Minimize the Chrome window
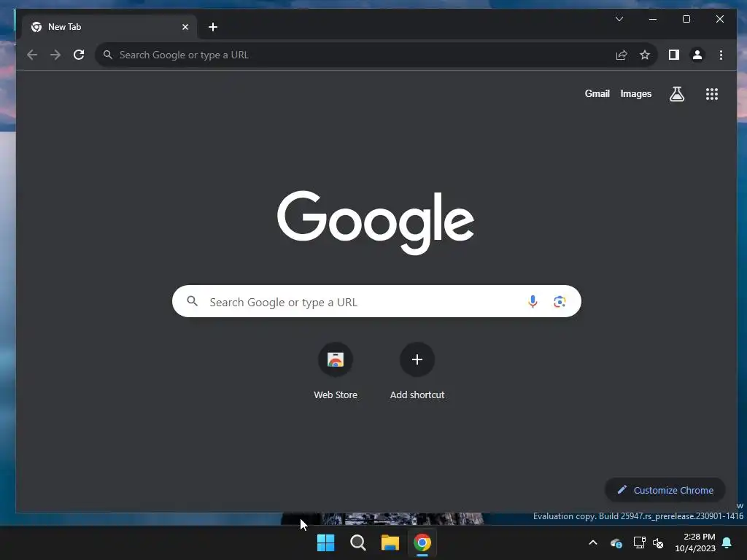The image size is (747, 560). (x=653, y=19)
